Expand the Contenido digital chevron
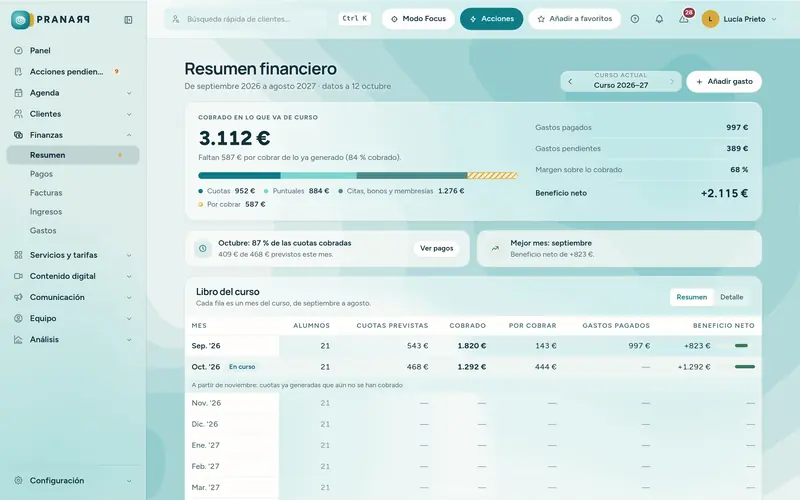 [x=129, y=276]
